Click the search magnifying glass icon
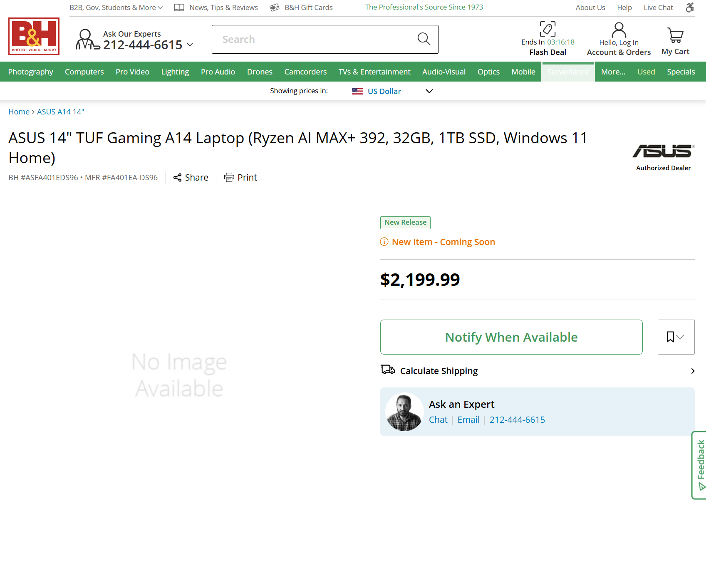Viewport: 706px width, 588px height. (x=424, y=39)
